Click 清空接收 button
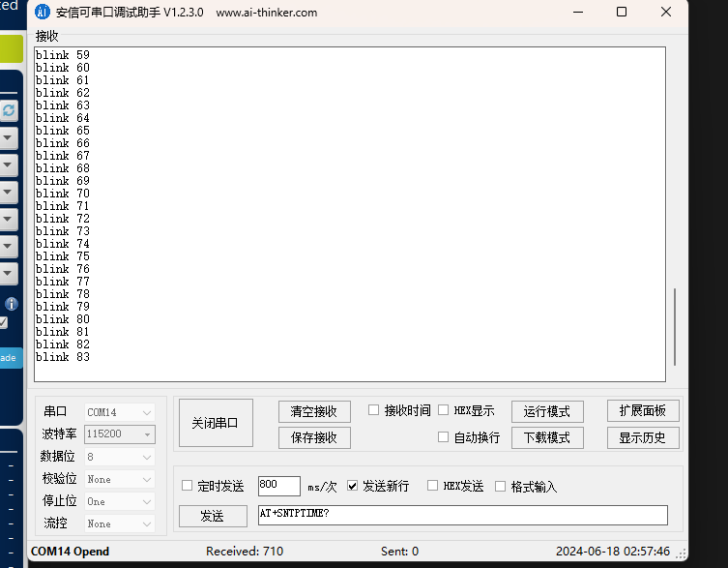 (x=314, y=411)
